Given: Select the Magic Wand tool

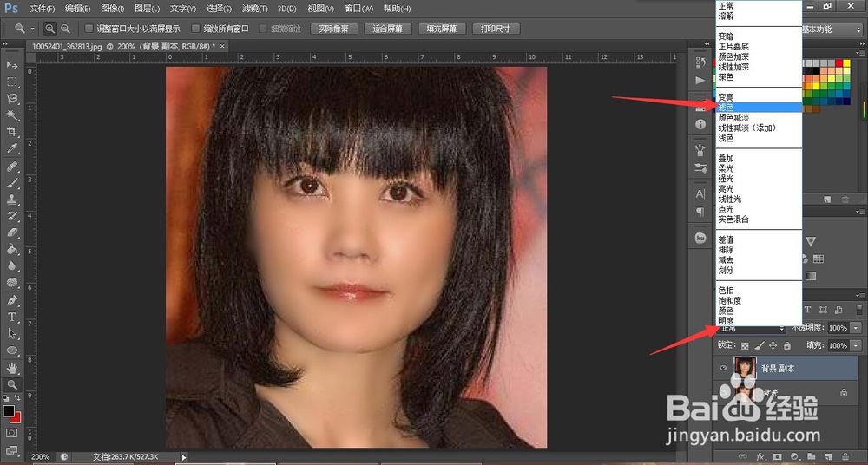Looking at the screenshot, I should [12, 115].
